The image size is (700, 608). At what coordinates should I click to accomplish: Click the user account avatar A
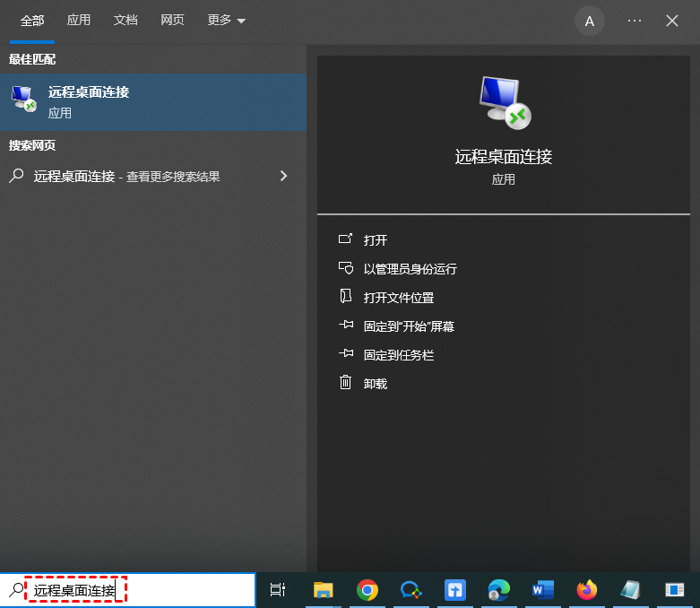point(589,21)
